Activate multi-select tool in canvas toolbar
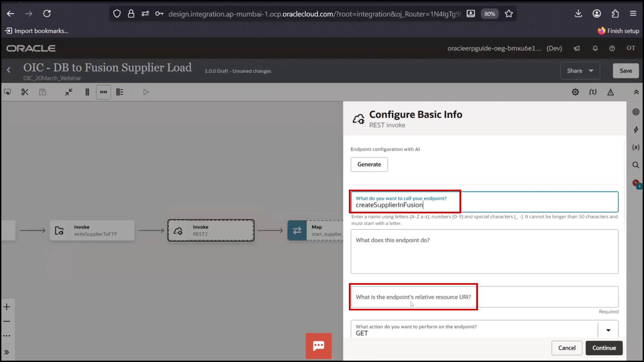 coord(7,92)
